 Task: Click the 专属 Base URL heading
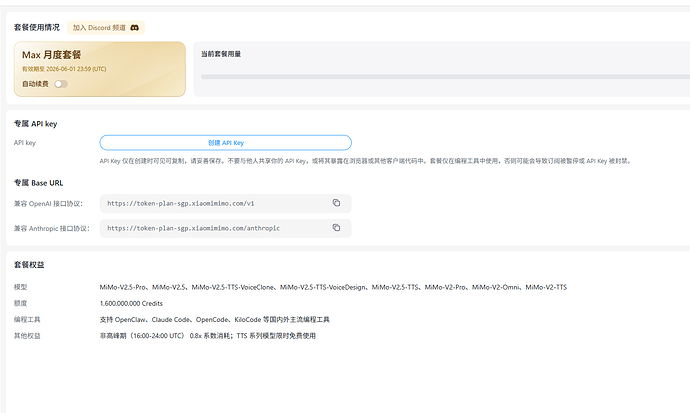(x=38, y=183)
